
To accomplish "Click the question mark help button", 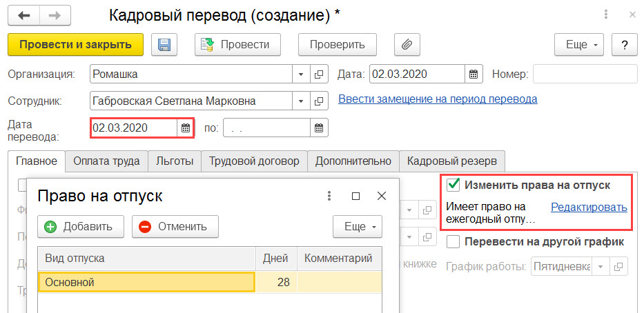I will click(624, 44).
